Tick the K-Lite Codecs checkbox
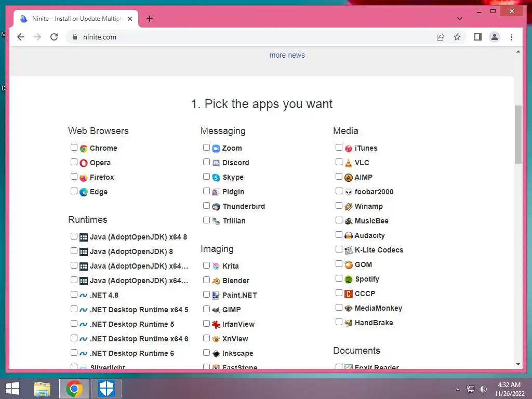The image size is (532, 399). pos(339,249)
